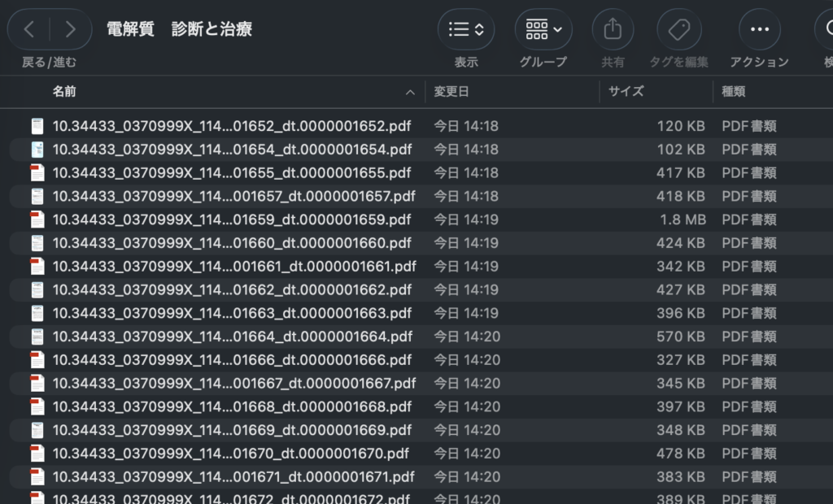Select PDF icon of file ending 1659.pdf
This screenshot has width=833, height=504.
pos(37,219)
